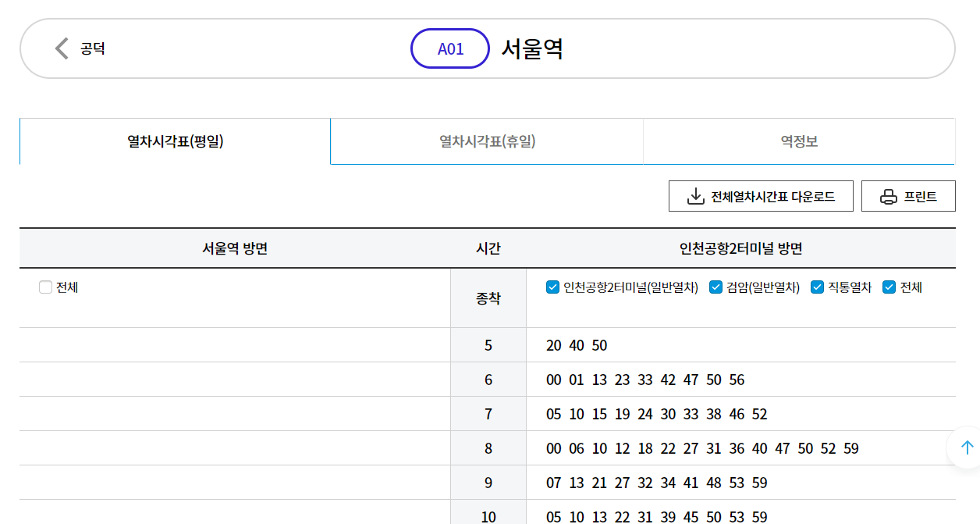The width and height of the screenshot is (980, 524).
Task: Click the back arrow beside 공덕
Action: point(60,48)
